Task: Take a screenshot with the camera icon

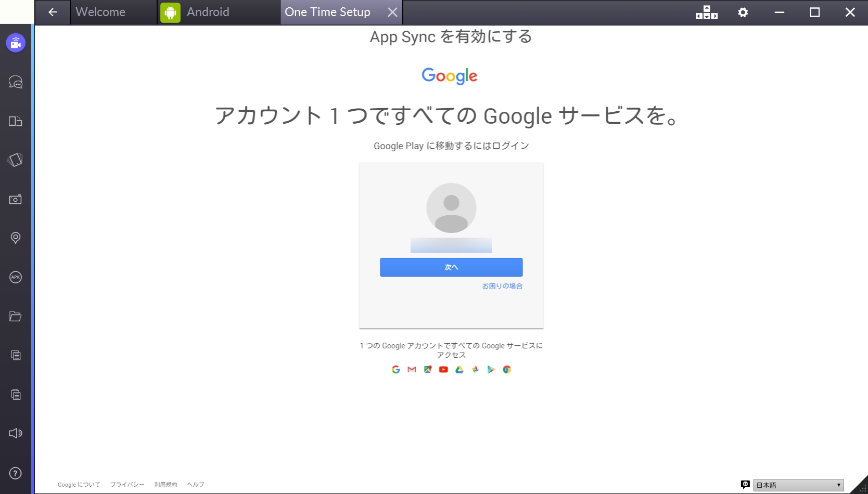Action: pyautogui.click(x=16, y=199)
